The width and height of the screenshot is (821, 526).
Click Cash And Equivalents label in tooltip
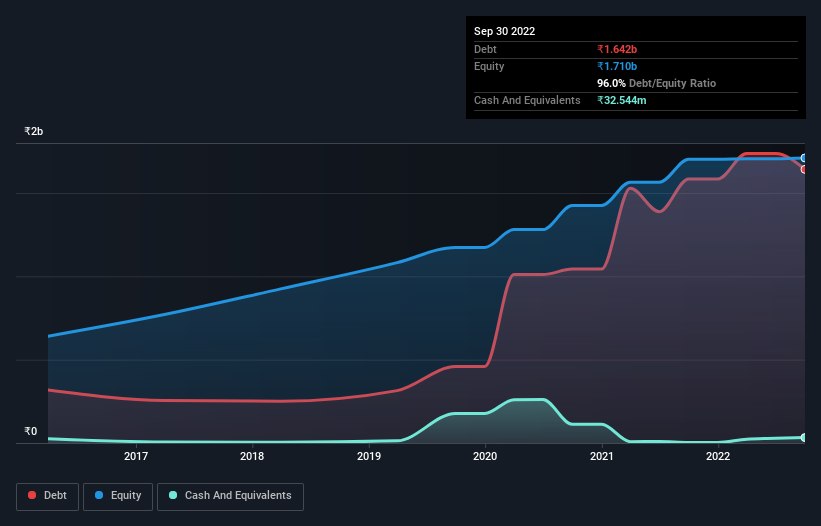click(527, 100)
